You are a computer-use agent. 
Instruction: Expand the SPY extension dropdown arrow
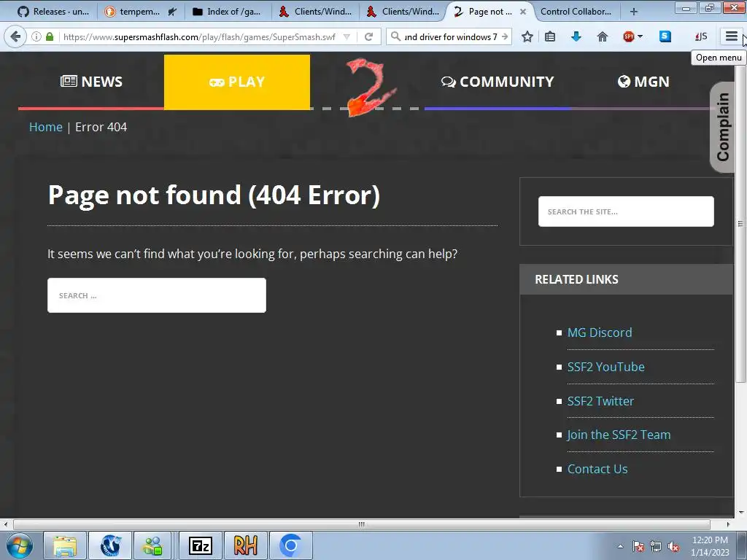pyautogui.click(x=640, y=36)
